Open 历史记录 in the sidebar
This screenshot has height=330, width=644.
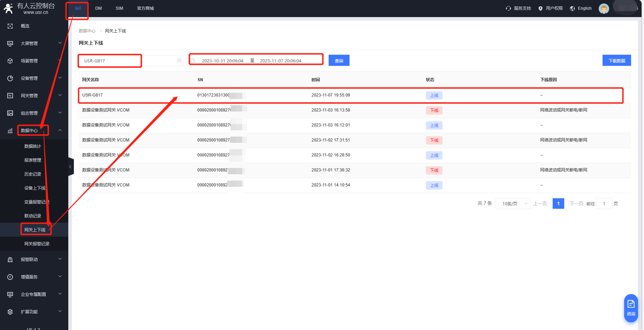pyautogui.click(x=33, y=174)
